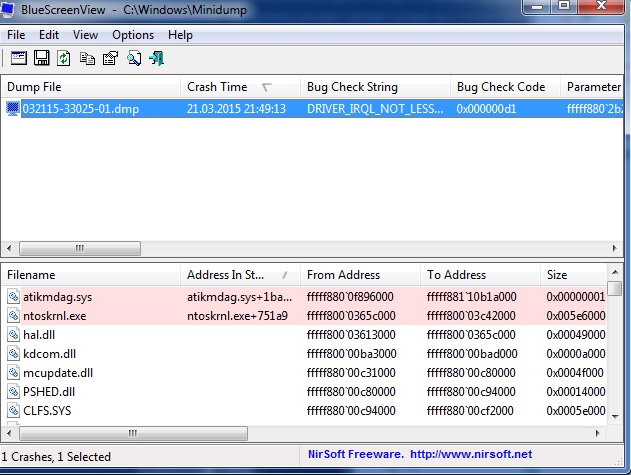Open the View menu

click(85, 35)
